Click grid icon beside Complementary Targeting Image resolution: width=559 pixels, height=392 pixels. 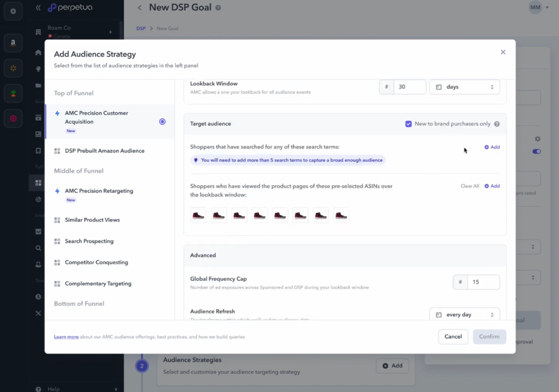pyautogui.click(x=57, y=284)
